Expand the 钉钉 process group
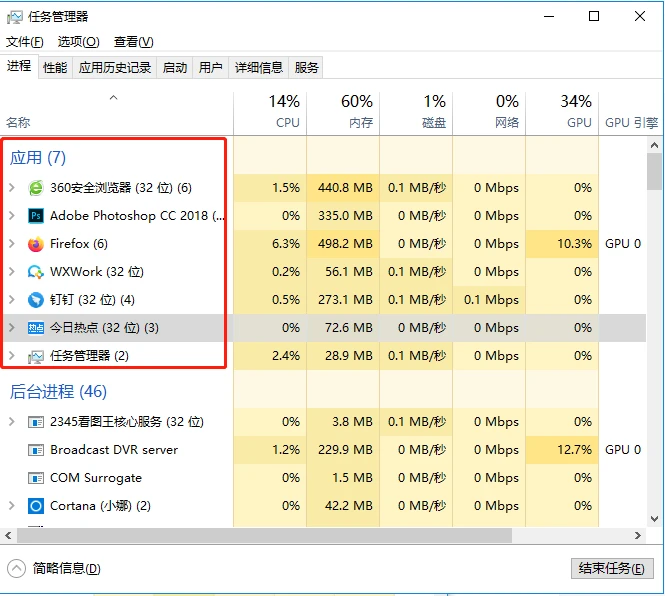 point(11,299)
